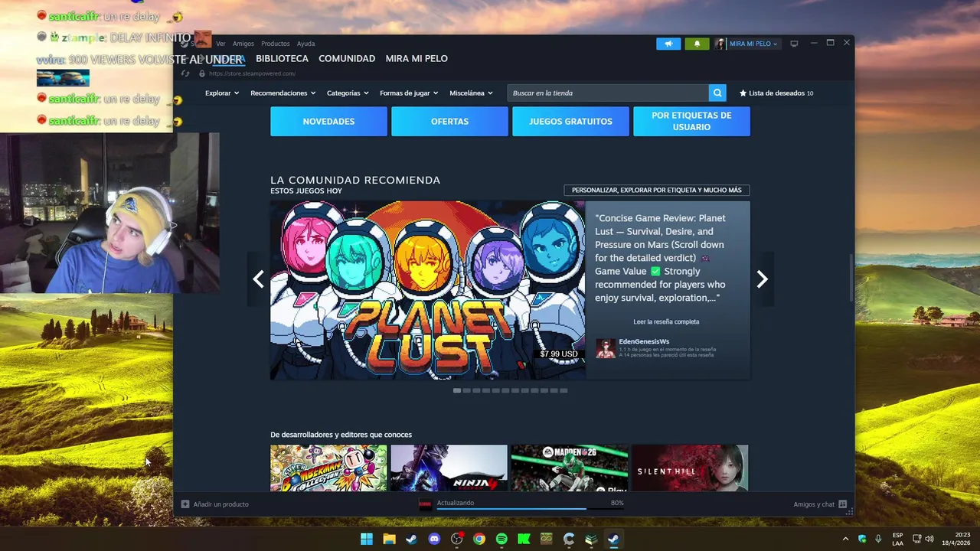Expand the Recomendaciones dropdown
This screenshot has width=980, height=551.
pyautogui.click(x=283, y=93)
